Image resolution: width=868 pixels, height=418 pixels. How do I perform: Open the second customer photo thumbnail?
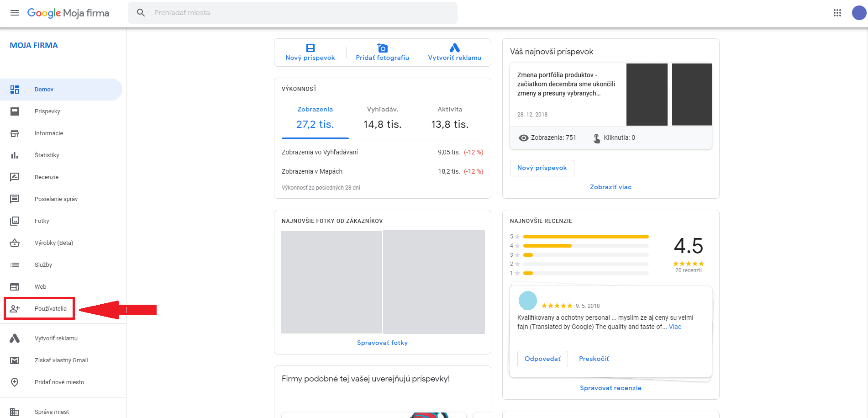[x=434, y=282]
